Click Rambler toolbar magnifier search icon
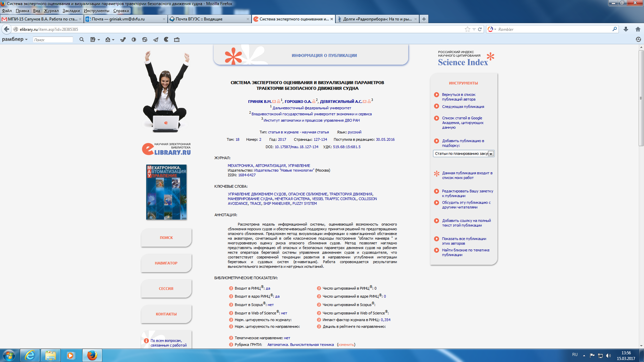 tap(82, 40)
